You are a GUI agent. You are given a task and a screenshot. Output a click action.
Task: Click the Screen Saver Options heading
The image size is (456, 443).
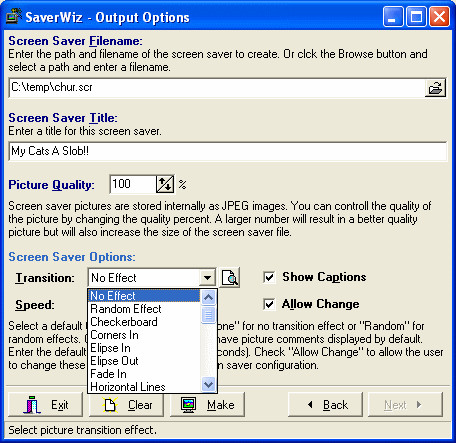(72, 257)
